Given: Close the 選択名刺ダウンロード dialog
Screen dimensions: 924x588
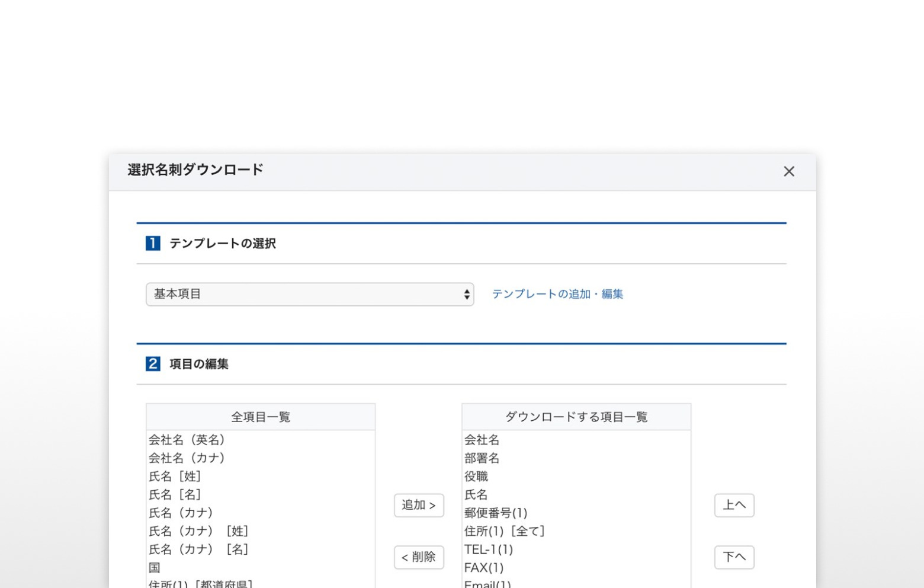Looking at the screenshot, I should click(x=788, y=171).
